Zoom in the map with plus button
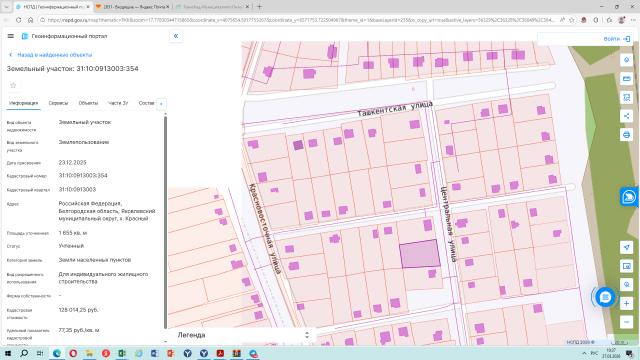Image resolution: width=640 pixels, height=360 pixels. pos(627,303)
